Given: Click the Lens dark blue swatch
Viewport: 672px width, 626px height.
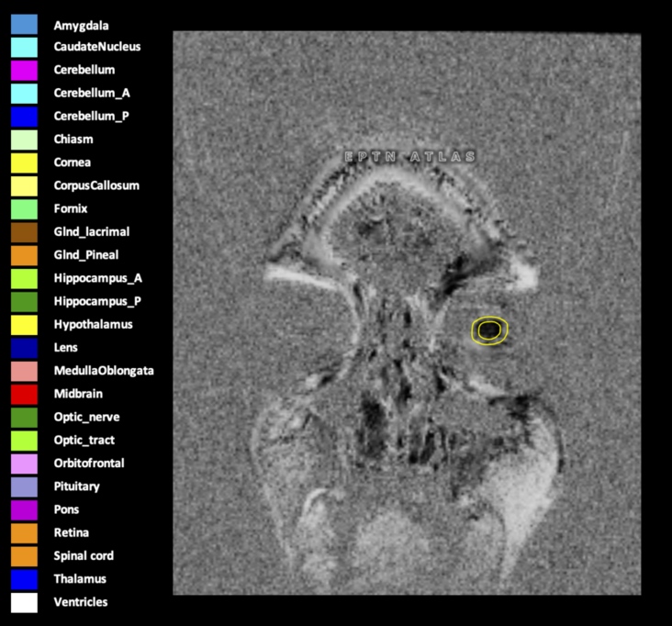Looking at the screenshot, I should click(x=24, y=349).
